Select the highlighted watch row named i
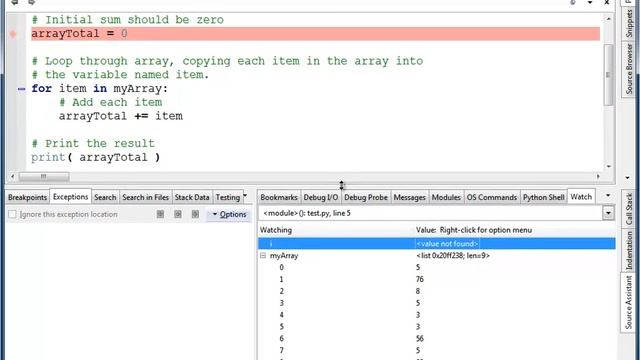Viewport: 640px width, 360px height. 437,244
